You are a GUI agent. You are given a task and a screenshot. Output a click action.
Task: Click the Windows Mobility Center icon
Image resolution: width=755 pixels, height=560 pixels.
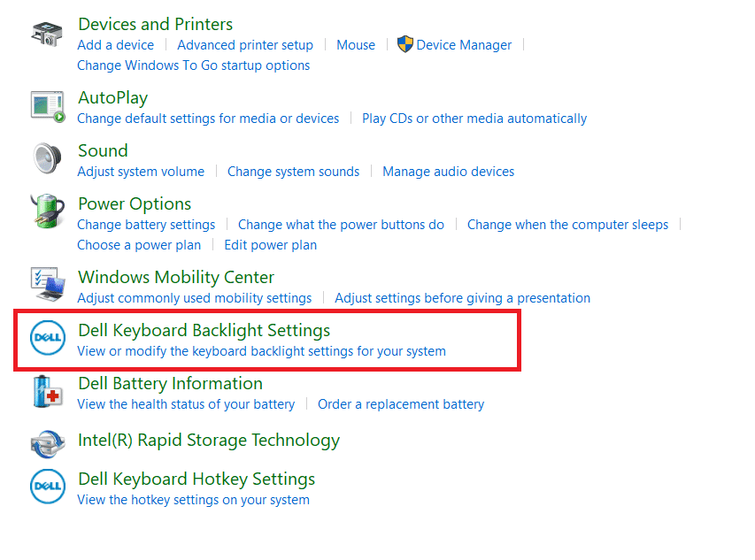[x=47, y=285]
